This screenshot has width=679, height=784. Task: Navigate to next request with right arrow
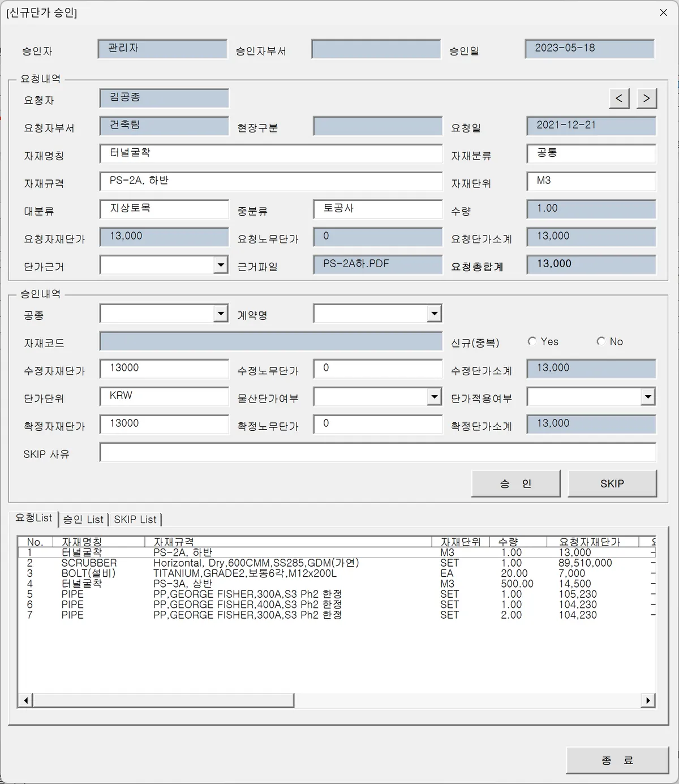(646, 97)
